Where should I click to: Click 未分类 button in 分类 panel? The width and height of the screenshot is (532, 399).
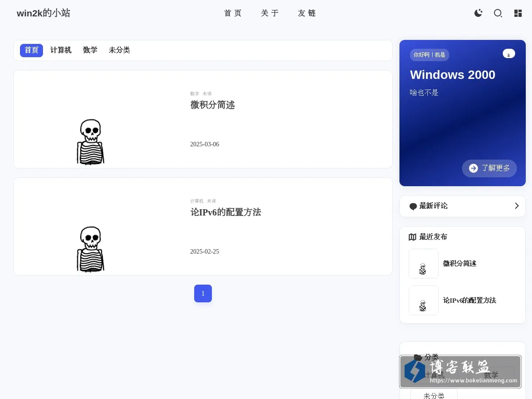click(434, 394)
